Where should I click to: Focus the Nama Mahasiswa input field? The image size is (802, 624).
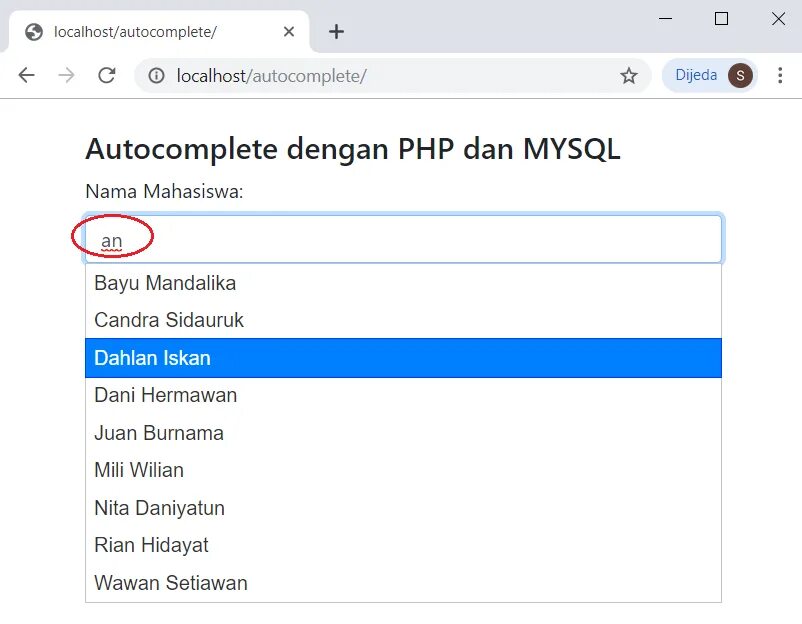click(x=403, y=239)
